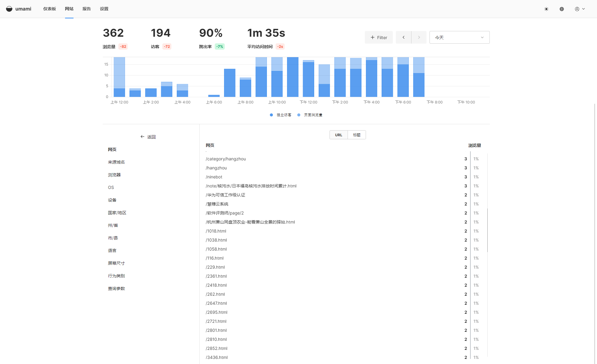Go to previous date range arrow
Viewport: 597px width, 364px height.
(403, 37)
